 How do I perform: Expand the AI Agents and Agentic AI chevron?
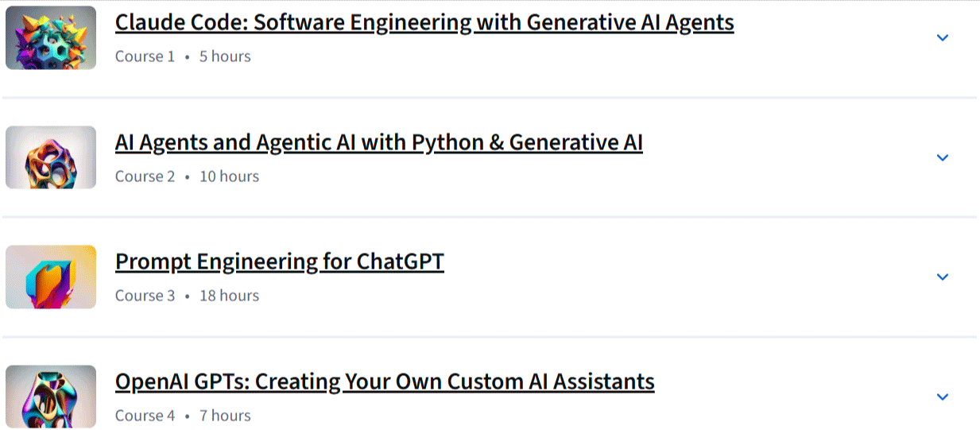click(x=943, y=158)
